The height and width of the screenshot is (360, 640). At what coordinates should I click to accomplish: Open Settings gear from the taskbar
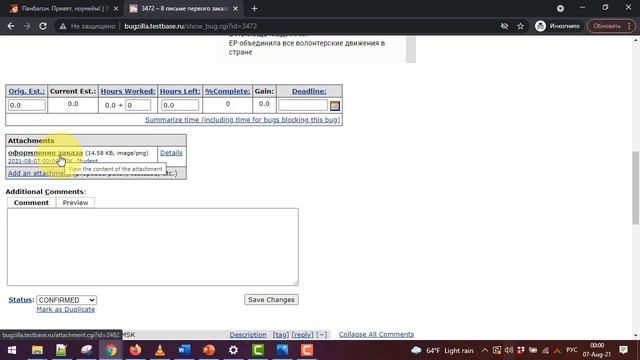[x=233, y=350]
